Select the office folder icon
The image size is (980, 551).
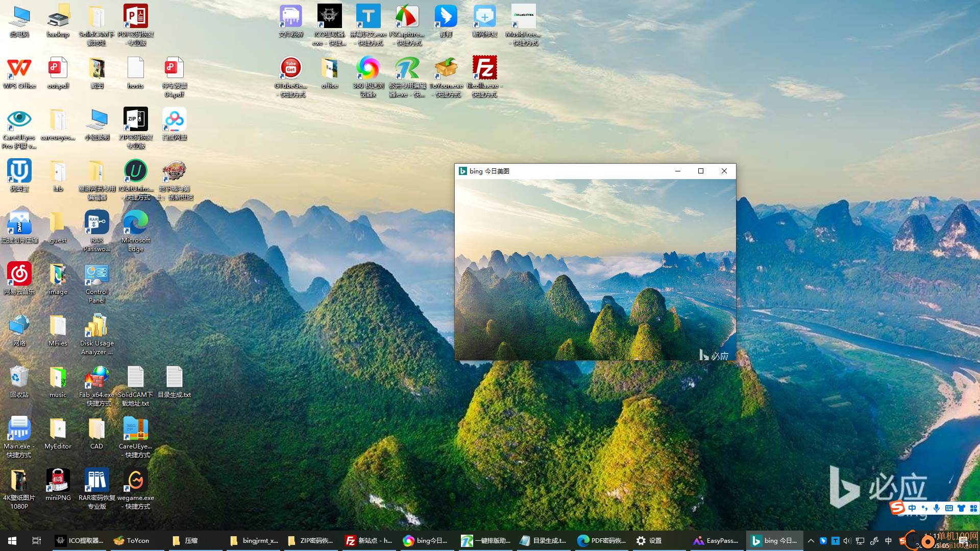330,73
